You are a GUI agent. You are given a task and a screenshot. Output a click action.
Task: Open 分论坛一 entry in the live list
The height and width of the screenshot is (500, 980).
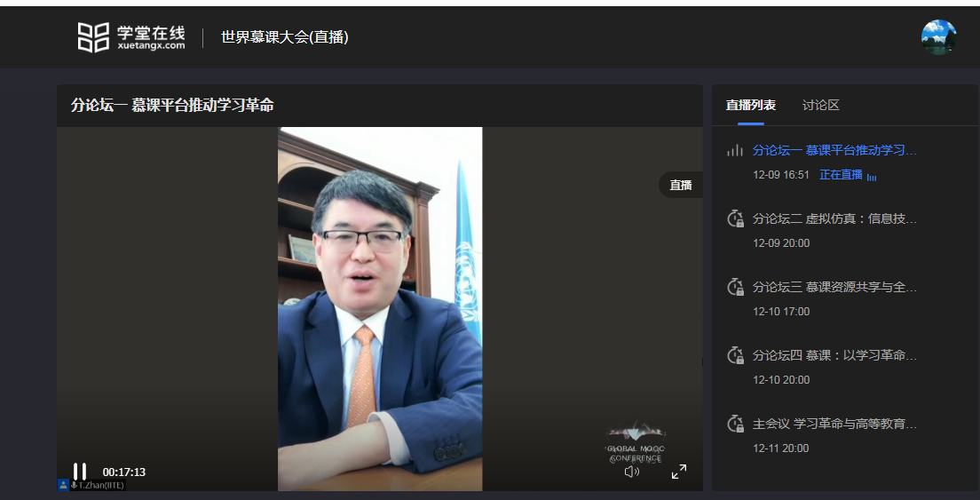[834, 150]
